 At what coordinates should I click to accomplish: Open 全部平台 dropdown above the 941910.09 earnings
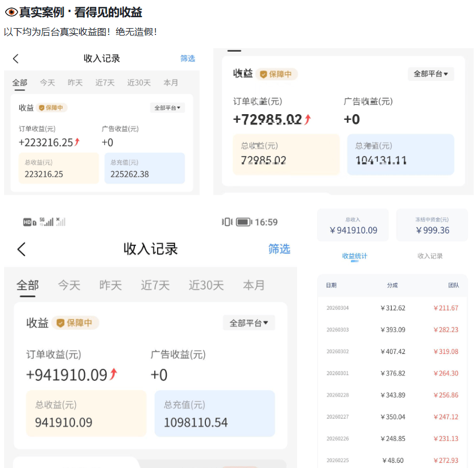(x=249, y=323)
